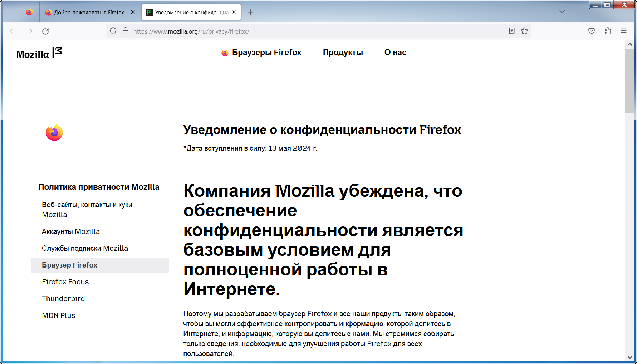Screen dimensions: 637x364
Task: Open a new tab with plus button
Action: point(251,12)
